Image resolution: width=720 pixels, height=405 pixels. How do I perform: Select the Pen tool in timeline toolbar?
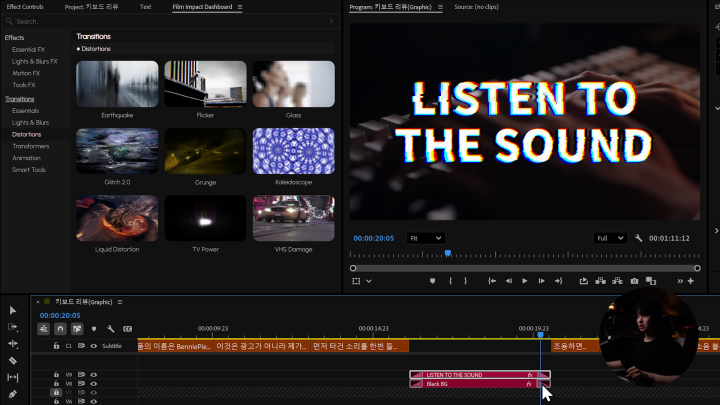click(13, 394)
